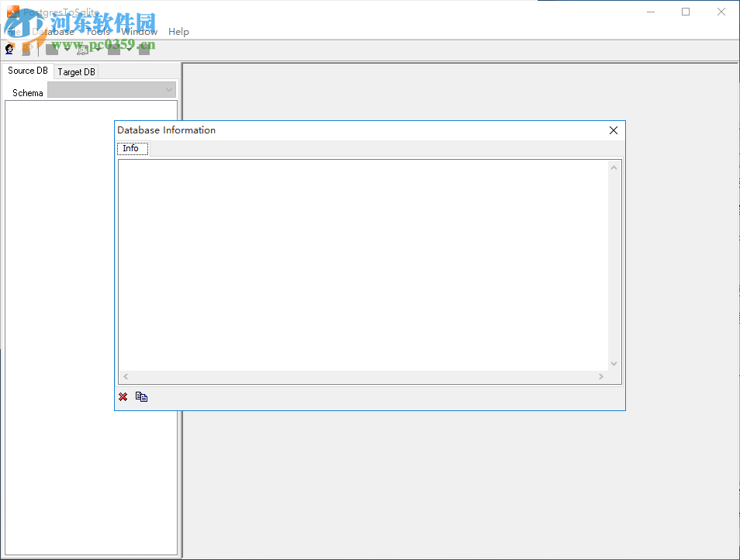Click the second toolbar icon next to connect

[x=26, y=48]
